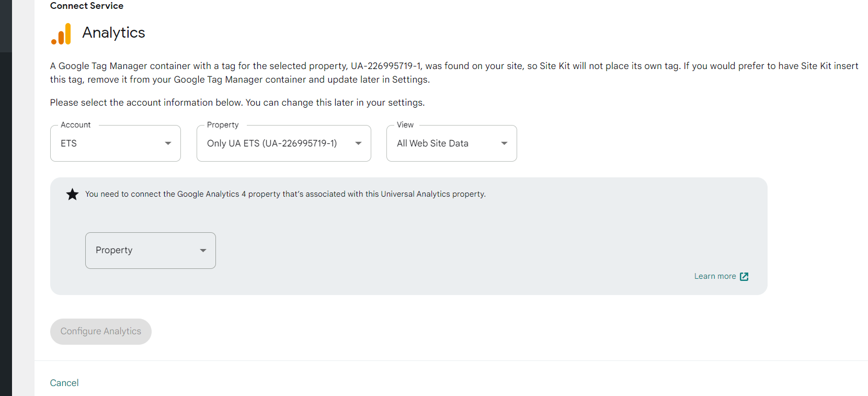Select the ETS value in the Account field
The image size is (868, 396).
click(105, 143)
